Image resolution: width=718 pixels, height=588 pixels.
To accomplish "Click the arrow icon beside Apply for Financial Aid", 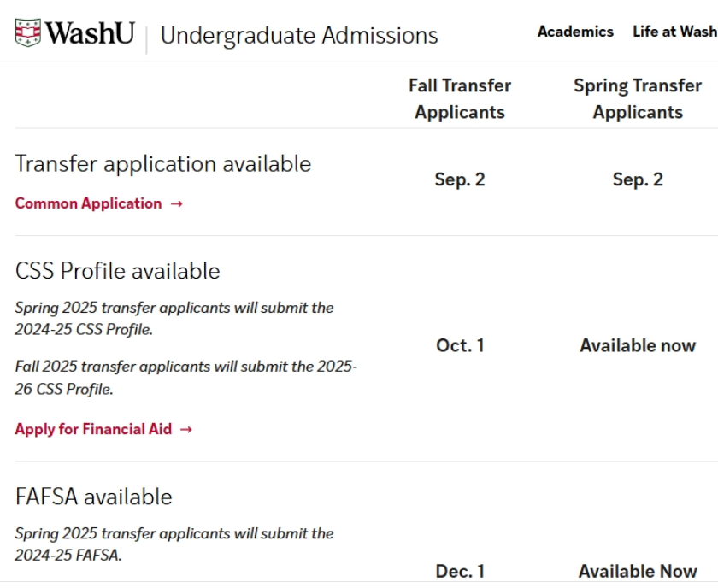I will 186,430.
